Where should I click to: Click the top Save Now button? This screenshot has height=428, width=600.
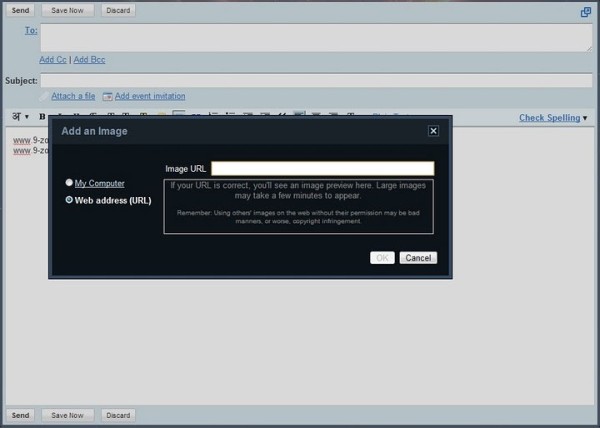click(x=68, y=10)
